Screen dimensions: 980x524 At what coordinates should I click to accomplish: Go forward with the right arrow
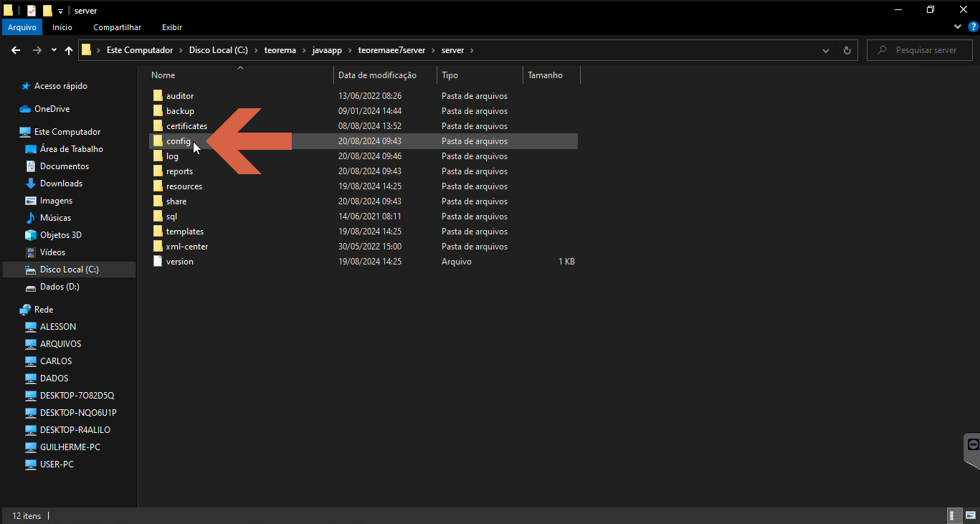click(x=37, y=50)
